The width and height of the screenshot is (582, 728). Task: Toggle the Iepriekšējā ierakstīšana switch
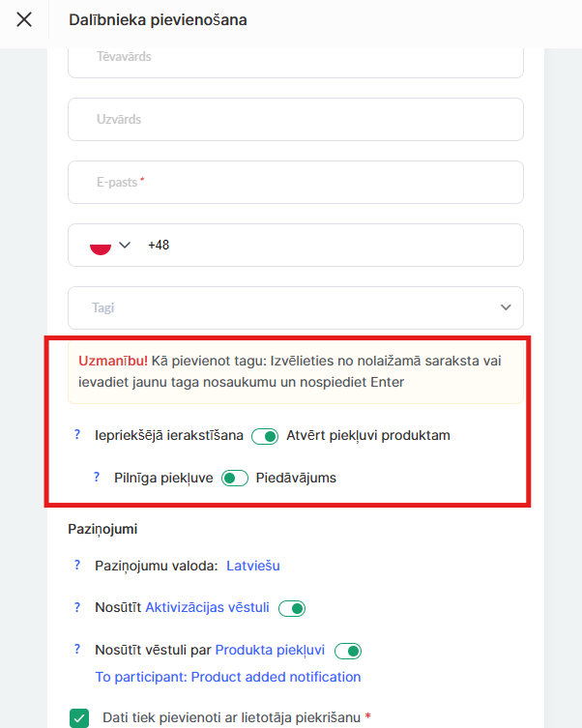[x=265, y=436]
